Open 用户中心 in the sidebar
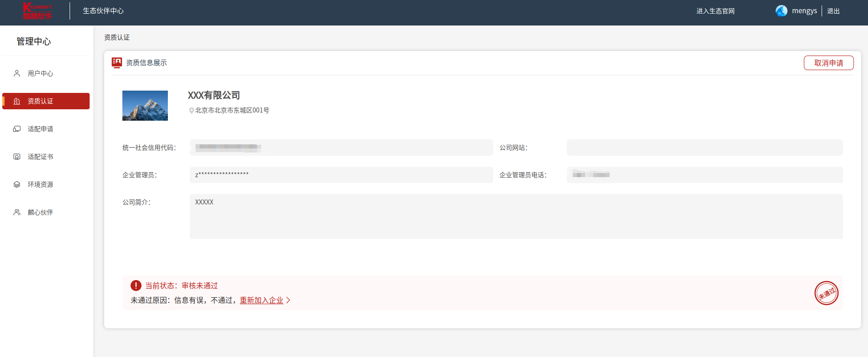This screenshot has height=357, width=868. (40, 73)
